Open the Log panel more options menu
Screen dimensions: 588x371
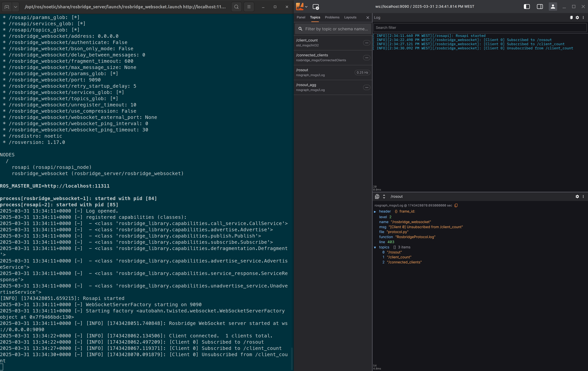tap(583, 18)
